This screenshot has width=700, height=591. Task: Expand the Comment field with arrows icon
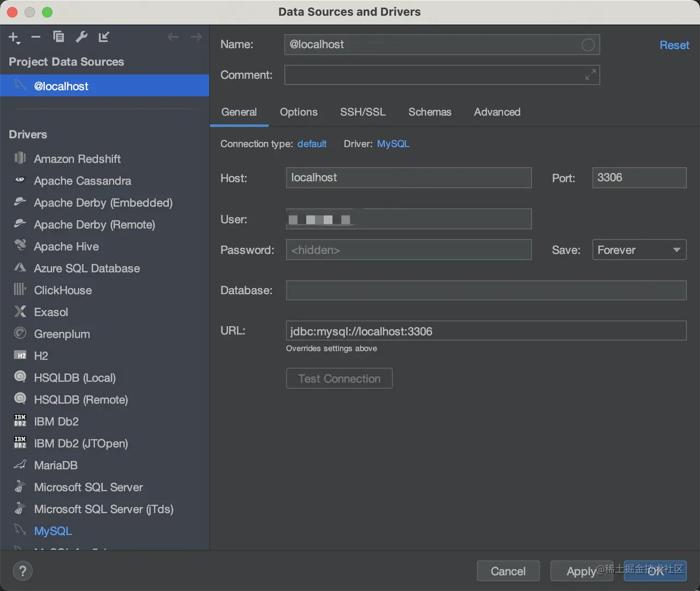(x=590, y=75)
